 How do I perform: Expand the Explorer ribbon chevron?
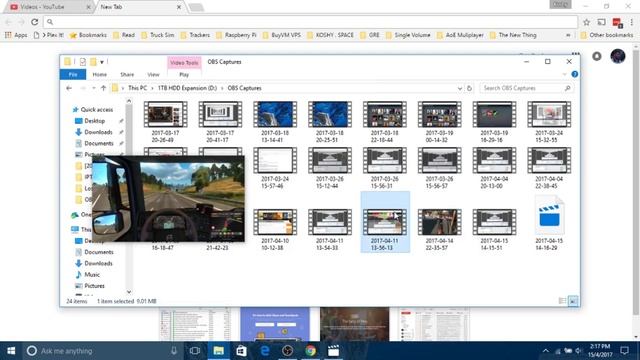tap(564, 74)
